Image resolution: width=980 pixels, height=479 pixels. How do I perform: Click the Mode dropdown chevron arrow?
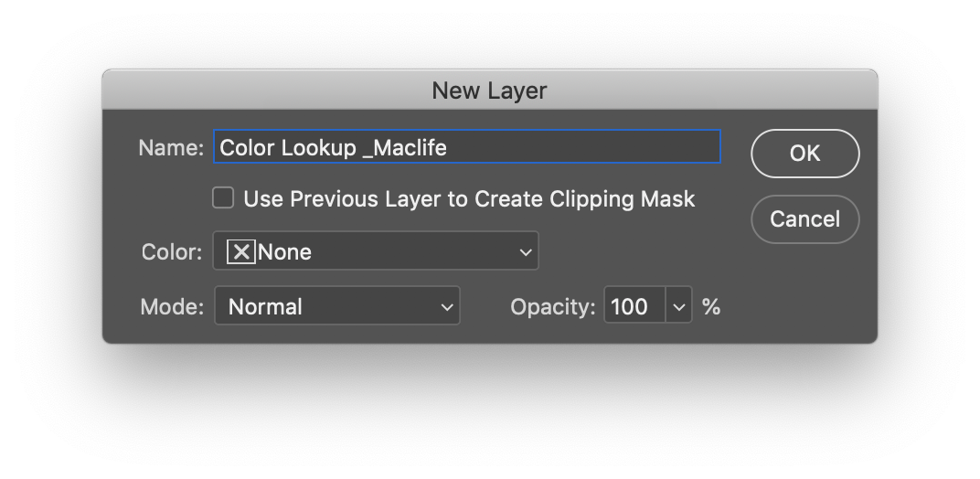447,307
